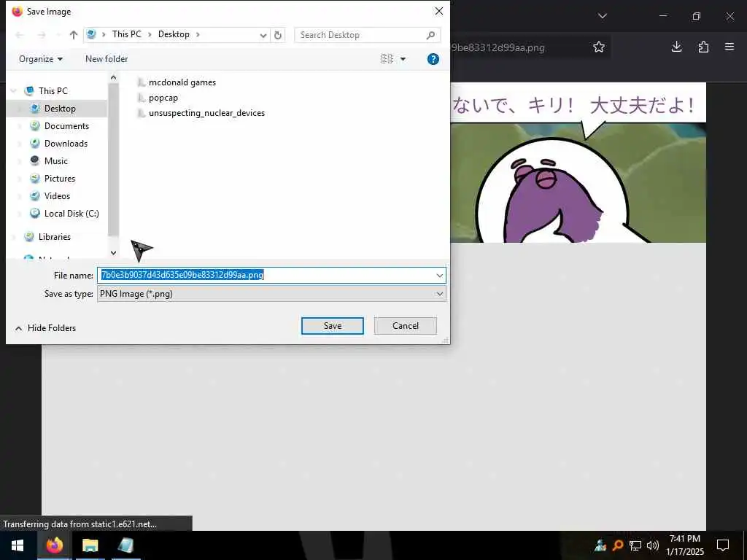Open the view options dropdown arrow
This screenshot has width=747, height=560.
(403, 59)
